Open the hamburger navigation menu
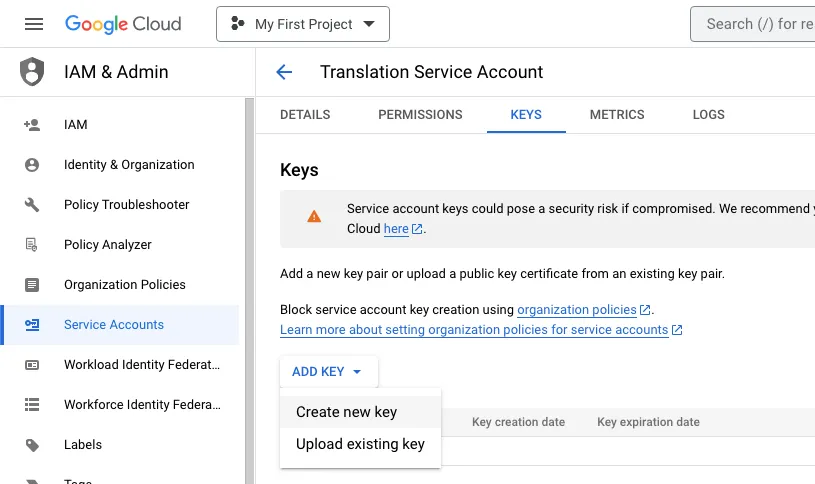815x484 pixels. [x=34, y=24]
